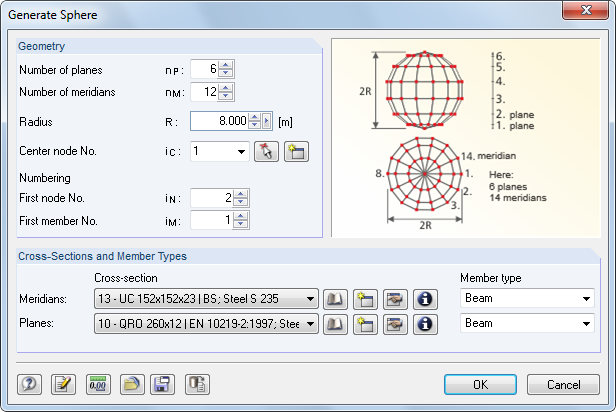Open Planes member type dropdown

click(x=586, y=324)
